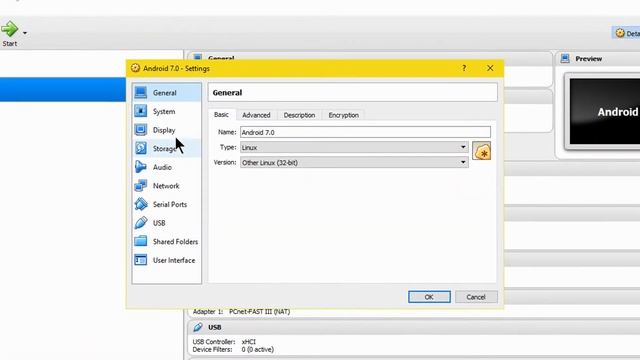
Task: Click the System chip icon
Action: (x=141, y=111)
